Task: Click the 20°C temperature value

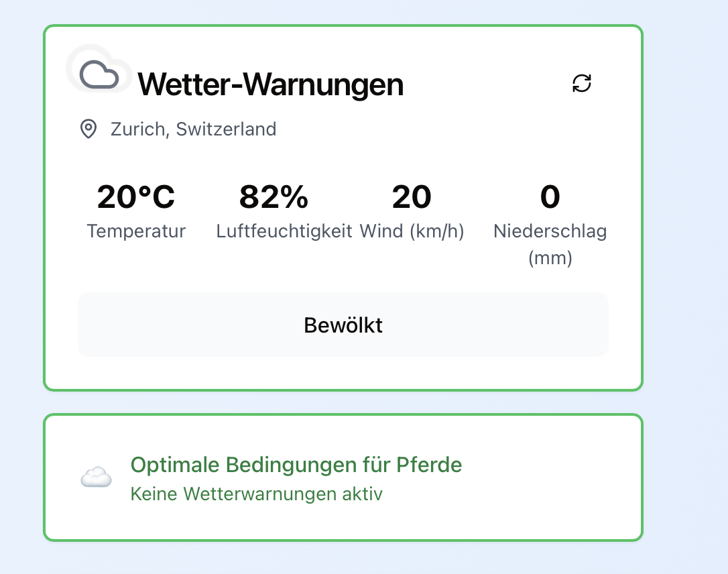Action: (x=136, y=197)
